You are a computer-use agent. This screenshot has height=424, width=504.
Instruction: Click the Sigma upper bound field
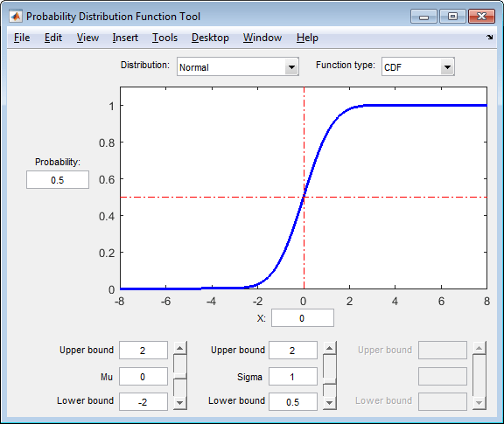point(293,350)
